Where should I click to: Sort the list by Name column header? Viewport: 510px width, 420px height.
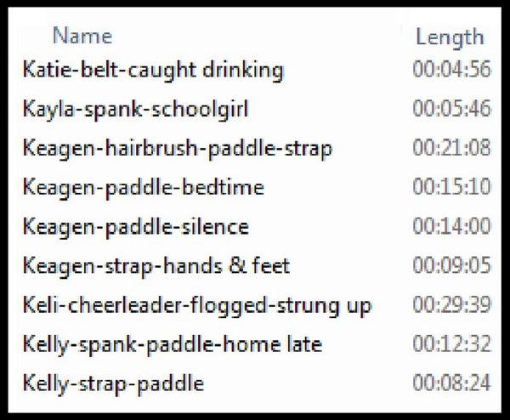(x=82, y=36)
